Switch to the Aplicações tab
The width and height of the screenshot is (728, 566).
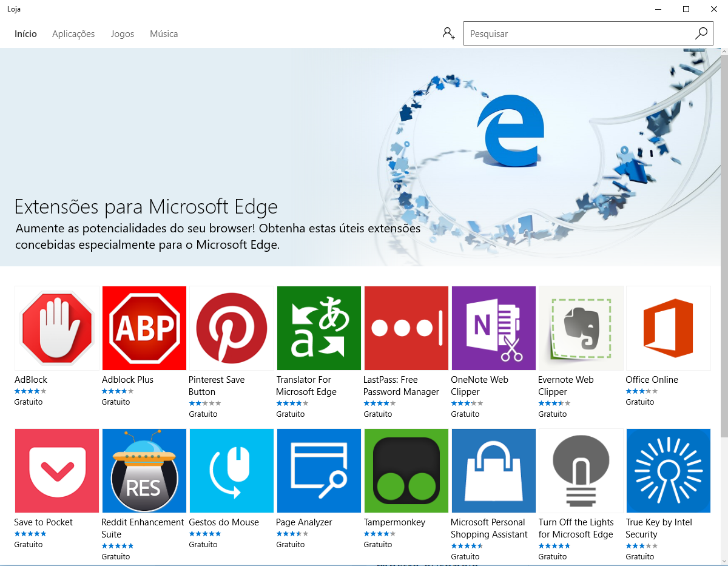pos(73,34)
